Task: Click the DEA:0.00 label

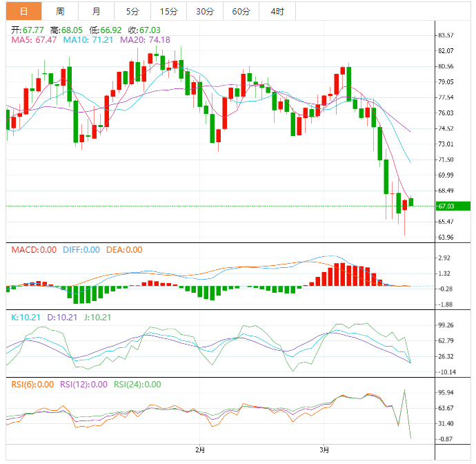Action: [x=124, y=250]
